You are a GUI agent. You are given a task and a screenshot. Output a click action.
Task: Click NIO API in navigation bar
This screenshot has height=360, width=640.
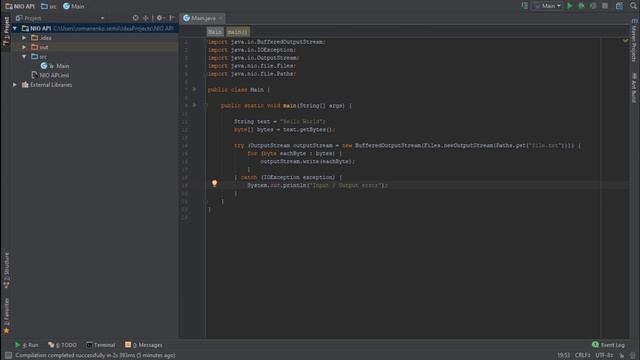pos(20,6)
